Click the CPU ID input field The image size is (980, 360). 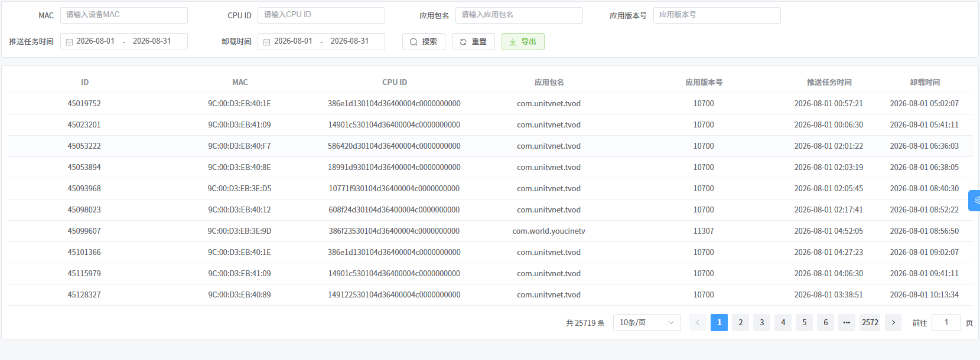[x=321, y=15]
